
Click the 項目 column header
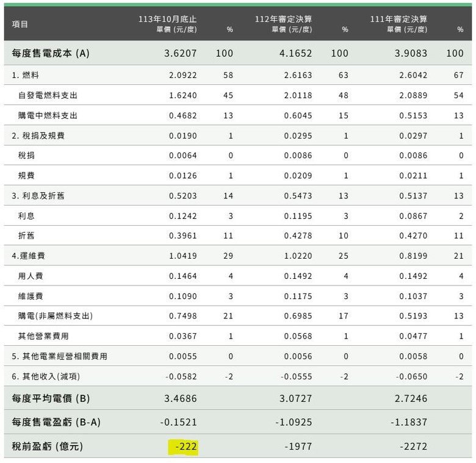(x=20, y=24)
